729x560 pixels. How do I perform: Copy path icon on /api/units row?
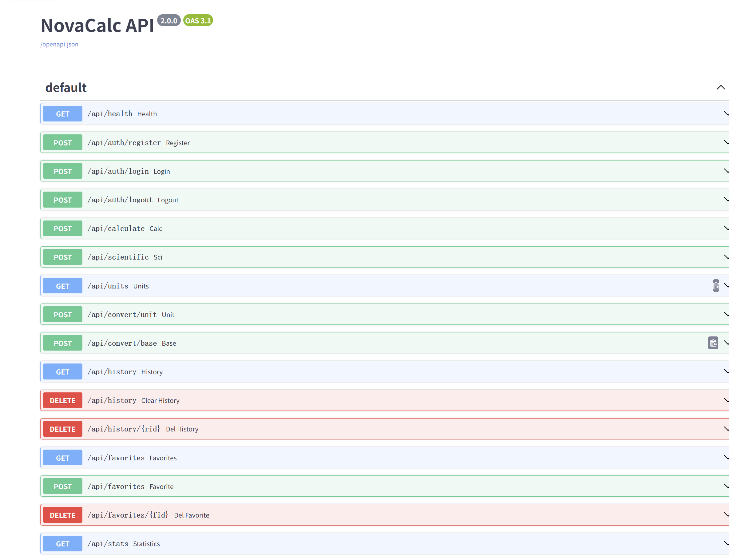[716, 286]
